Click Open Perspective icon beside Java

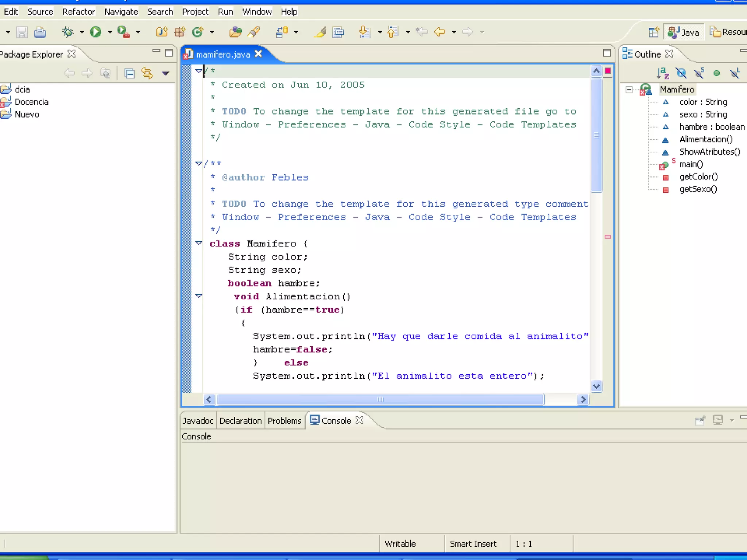pos(654,32)
